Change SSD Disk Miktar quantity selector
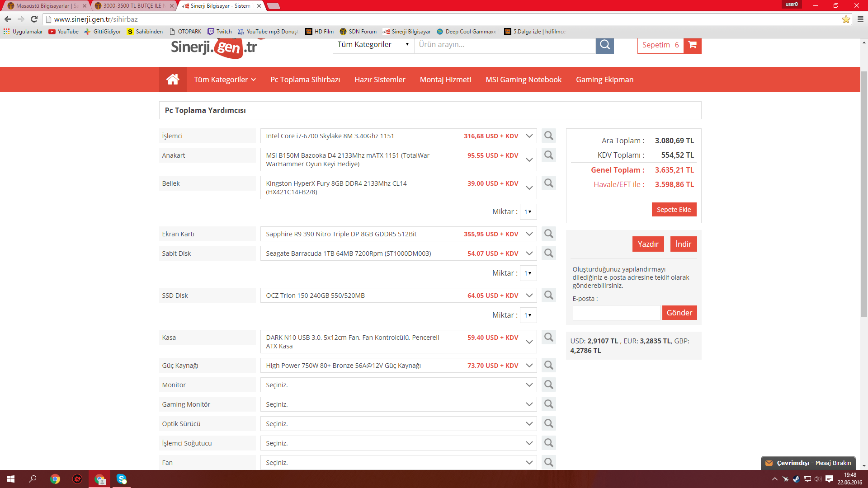The width and height of the screenshot is (868, 488). click(x=528, y=315)
